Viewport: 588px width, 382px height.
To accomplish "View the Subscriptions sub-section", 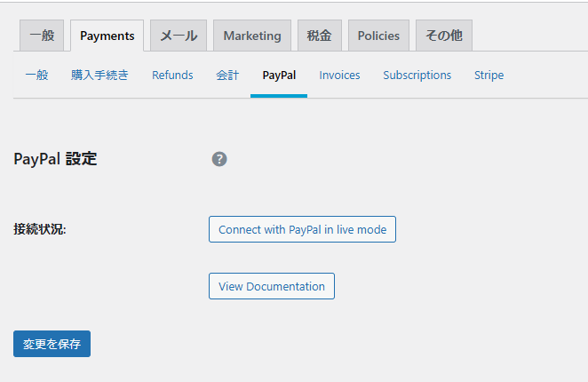I will pos(417,76).
